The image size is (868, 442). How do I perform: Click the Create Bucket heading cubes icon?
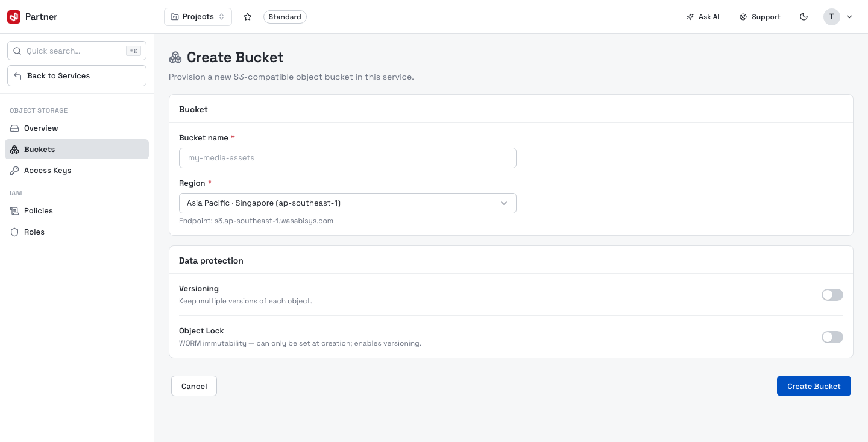coord(175,58)
